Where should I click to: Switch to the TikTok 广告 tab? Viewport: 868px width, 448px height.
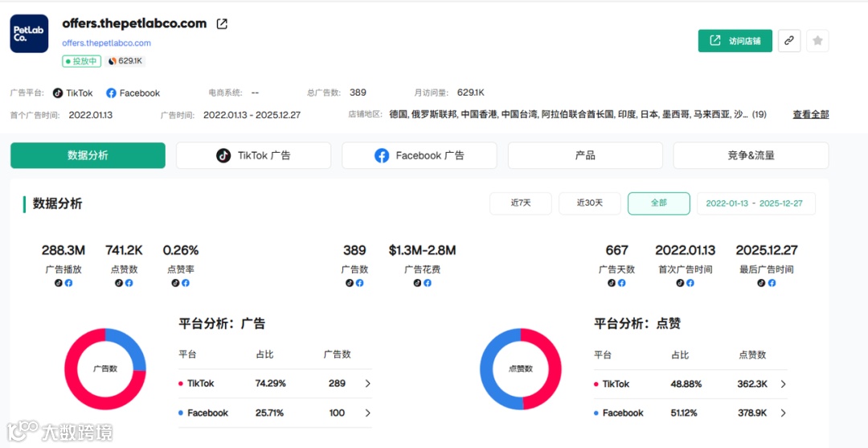coord(253,155)
